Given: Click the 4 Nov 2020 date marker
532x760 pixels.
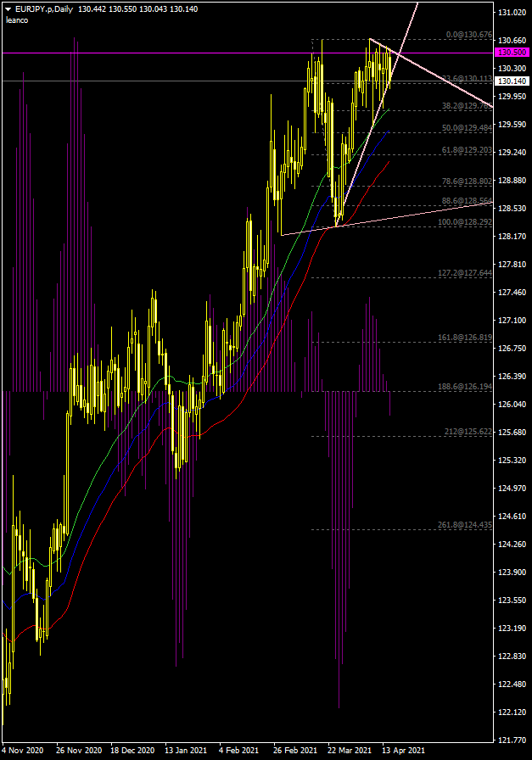Looking at the screenshot, I should click(x=23, y=751).
